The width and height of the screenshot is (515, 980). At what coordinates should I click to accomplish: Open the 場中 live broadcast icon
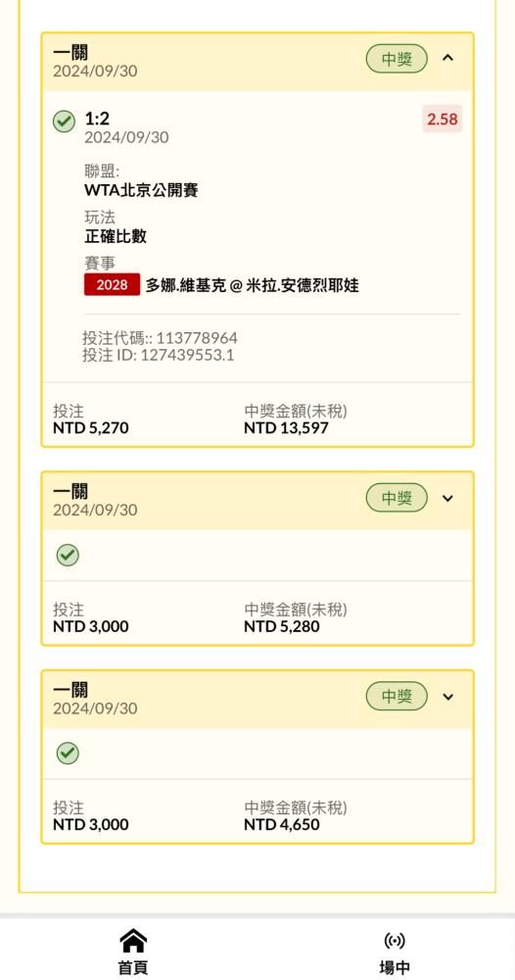coord(395,941)
